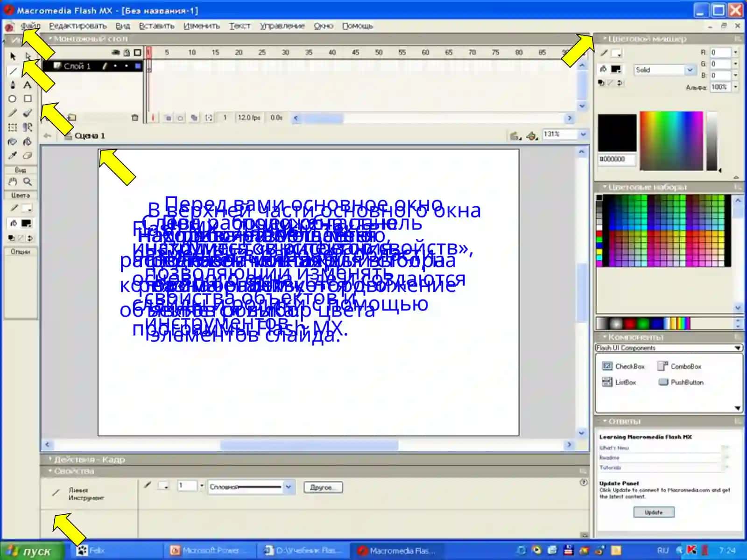The height and width of the screenshot is (560, 747).
Task: Toggle lock dot of layer Слой 1
Action: click(127, 66)
